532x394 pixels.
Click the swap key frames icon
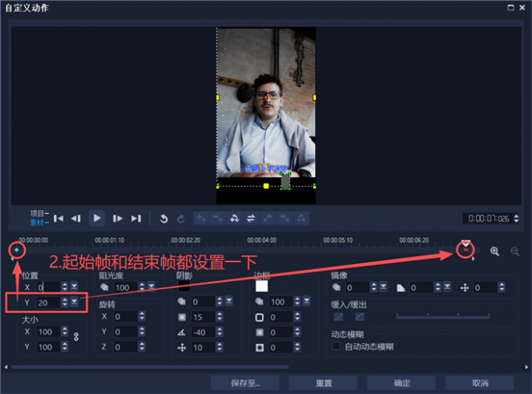click(250, 218)
